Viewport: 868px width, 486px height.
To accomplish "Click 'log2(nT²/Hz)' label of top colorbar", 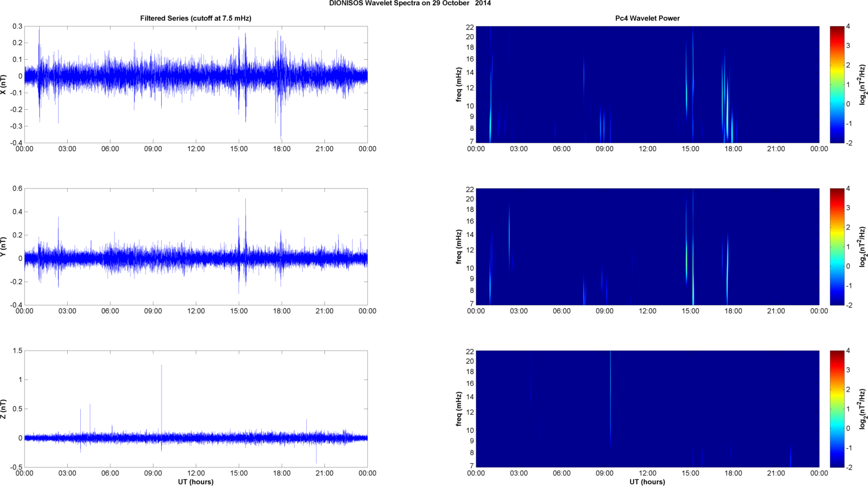I will point(862,84).
